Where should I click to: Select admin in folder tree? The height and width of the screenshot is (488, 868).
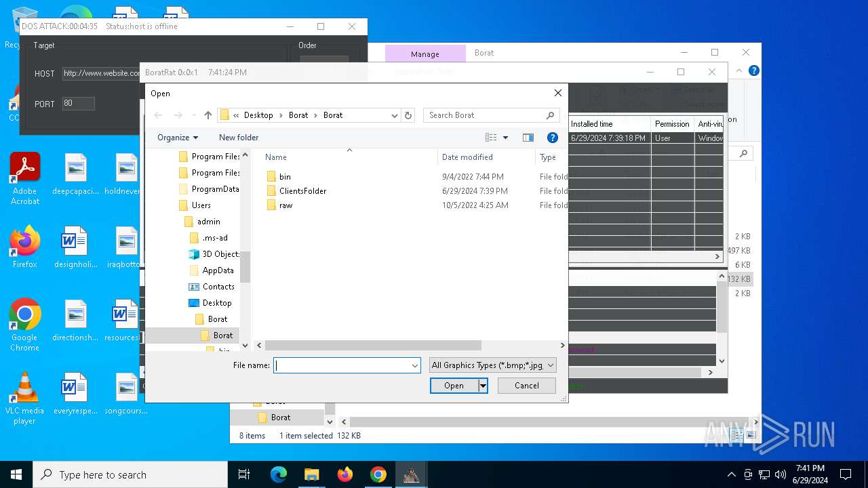tap(202, 222)
